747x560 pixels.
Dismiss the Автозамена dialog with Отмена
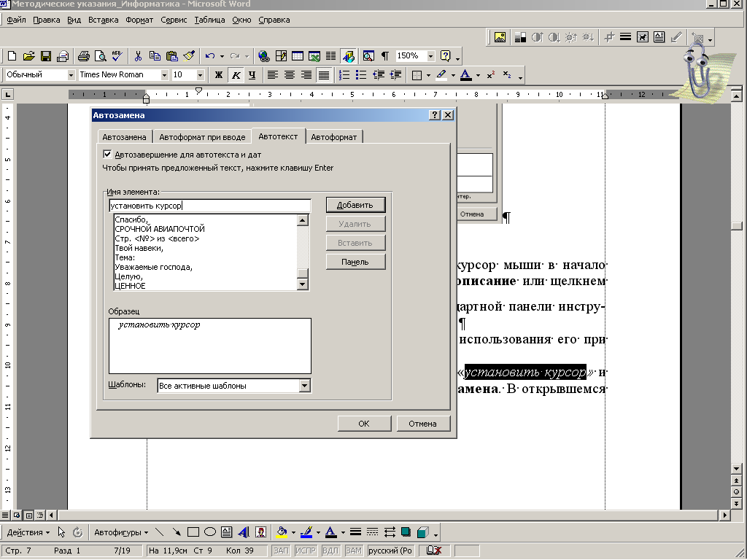tap(422, 424)
